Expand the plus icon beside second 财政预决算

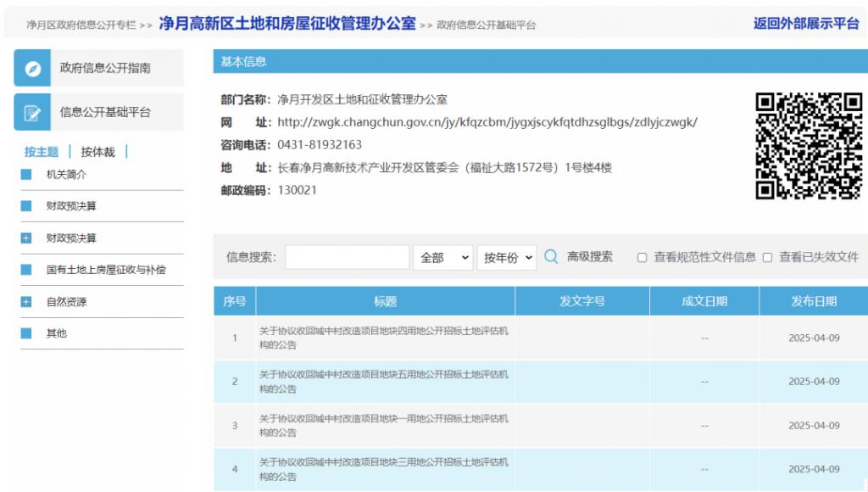coord(26,238)
